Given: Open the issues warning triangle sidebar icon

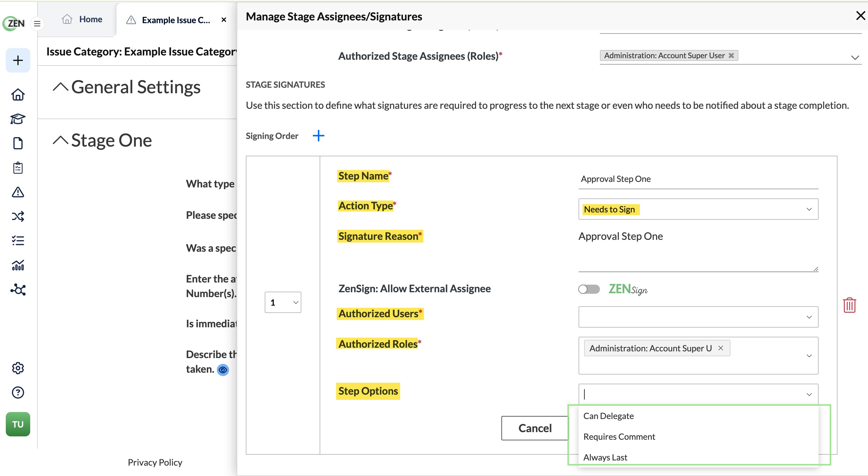Looking at the screenshot, I should [18, 192].
